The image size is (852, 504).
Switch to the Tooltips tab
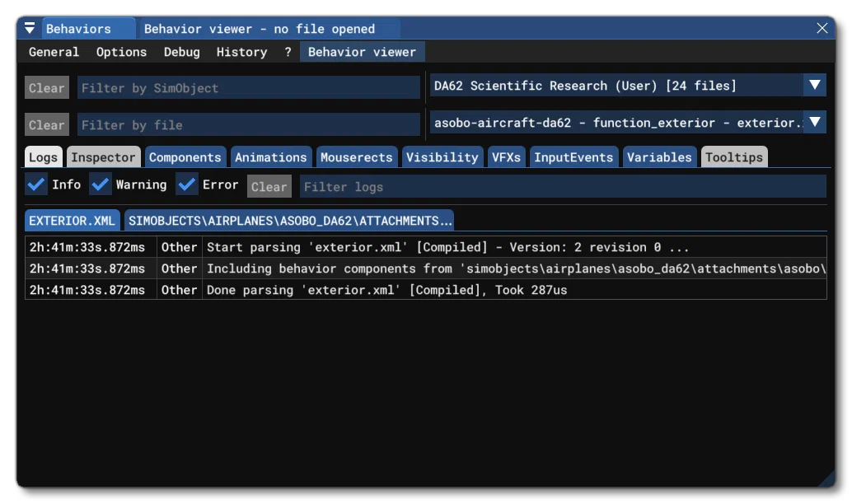(734, 157)
